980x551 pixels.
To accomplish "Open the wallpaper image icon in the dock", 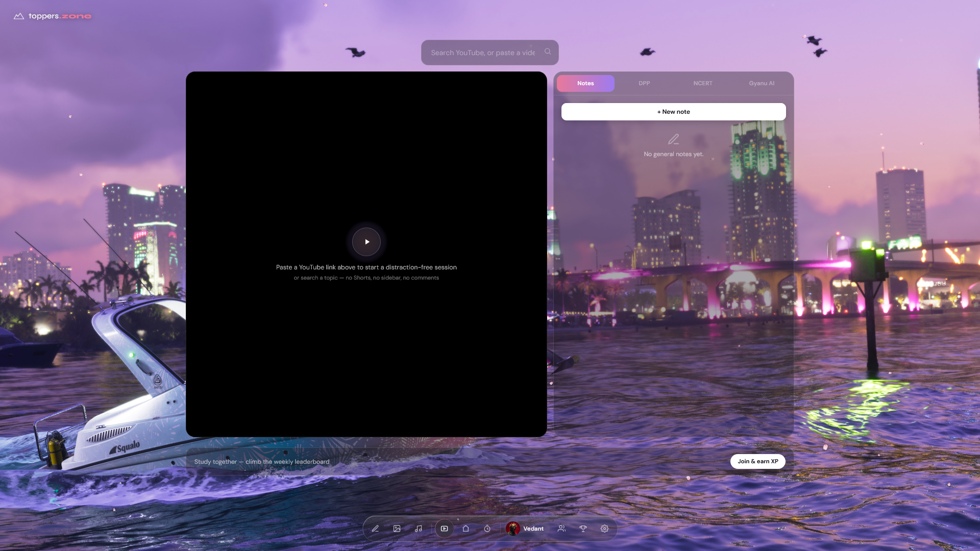I will (x=397, y=529).
